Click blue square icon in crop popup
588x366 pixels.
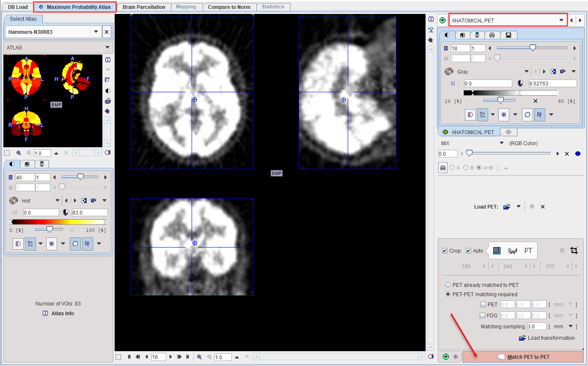[497, 250]
